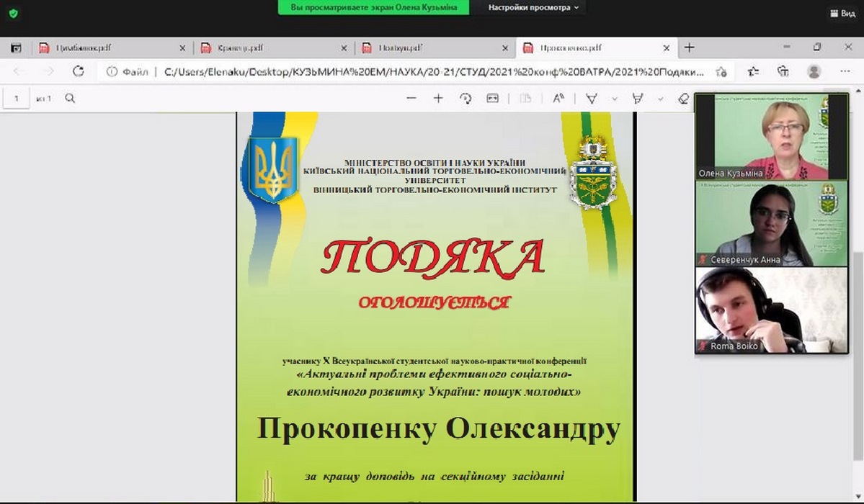Image resolution: width=864 pixels, height=504 pixels.
Task: Expand the Highlight tool options arrow
Action: [x=659, y=99]
